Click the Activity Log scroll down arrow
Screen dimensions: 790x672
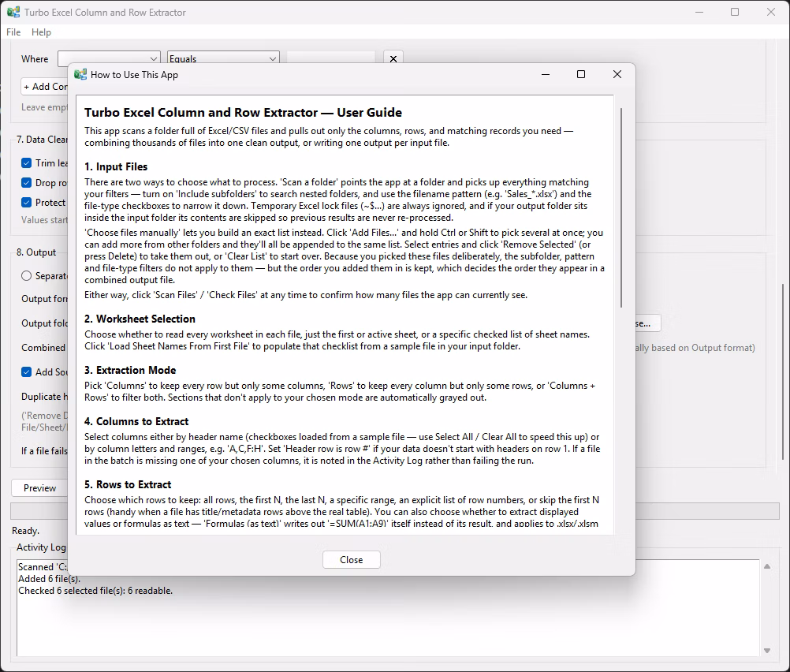[x=767, y=651]
